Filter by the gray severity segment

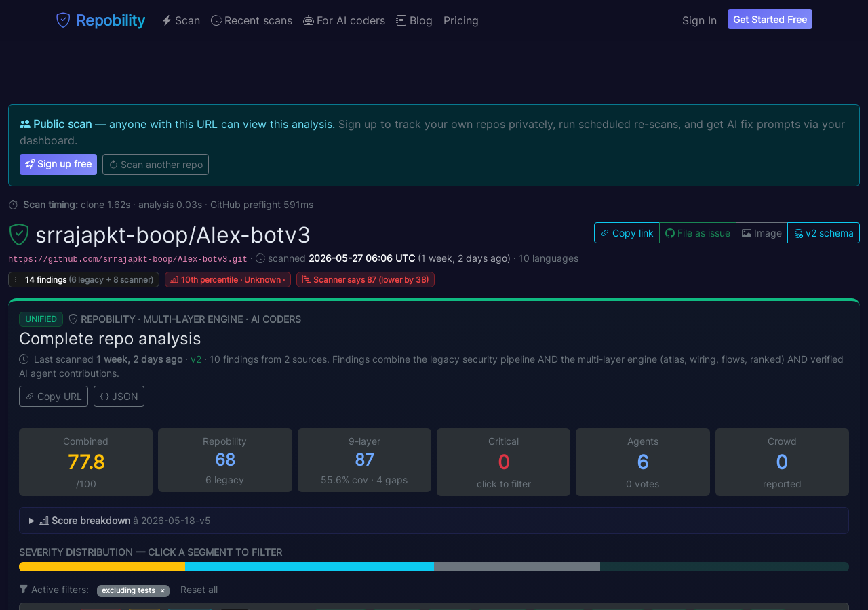pos(517,567)
